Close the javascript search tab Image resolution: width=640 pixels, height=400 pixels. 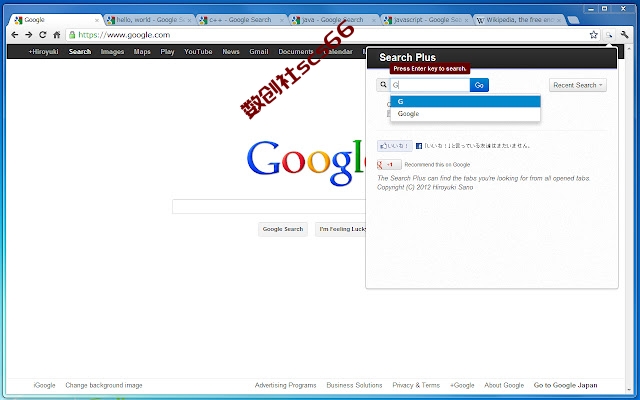click(x=466, y=20)
